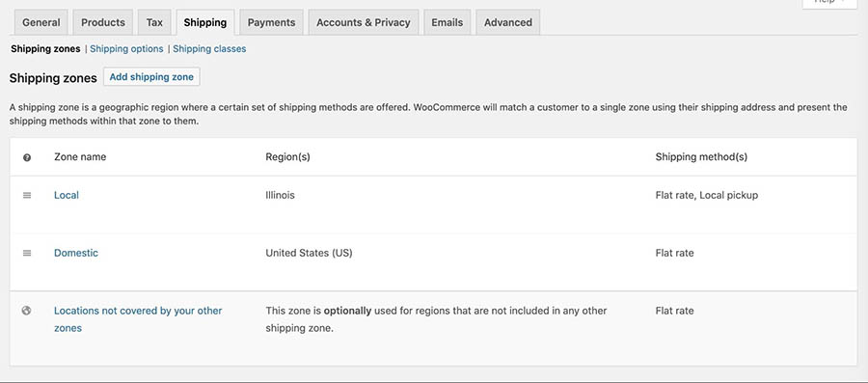Open the General settings tab
This screenshot has height=383, width=868.
click(x=41, y=23)
